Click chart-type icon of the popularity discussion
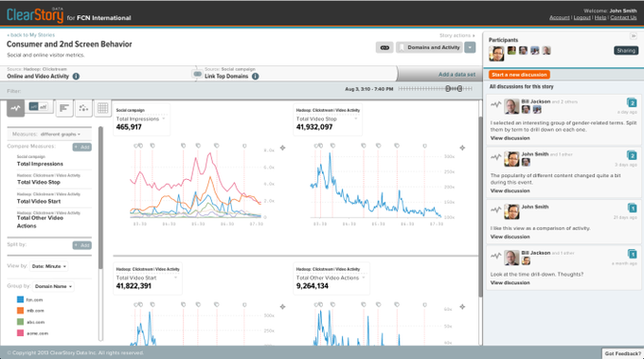The width and height of the screenshot is (644, 359). [495, 157]
